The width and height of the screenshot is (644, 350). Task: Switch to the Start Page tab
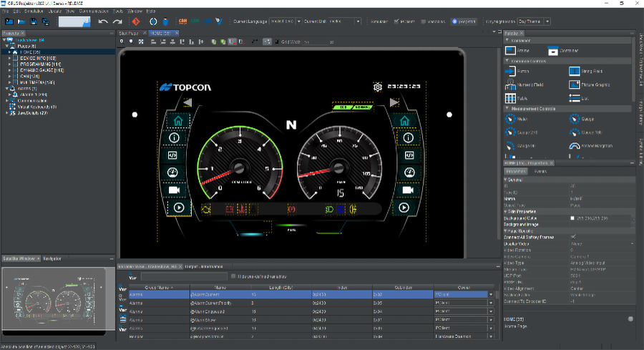pos(129,33)
